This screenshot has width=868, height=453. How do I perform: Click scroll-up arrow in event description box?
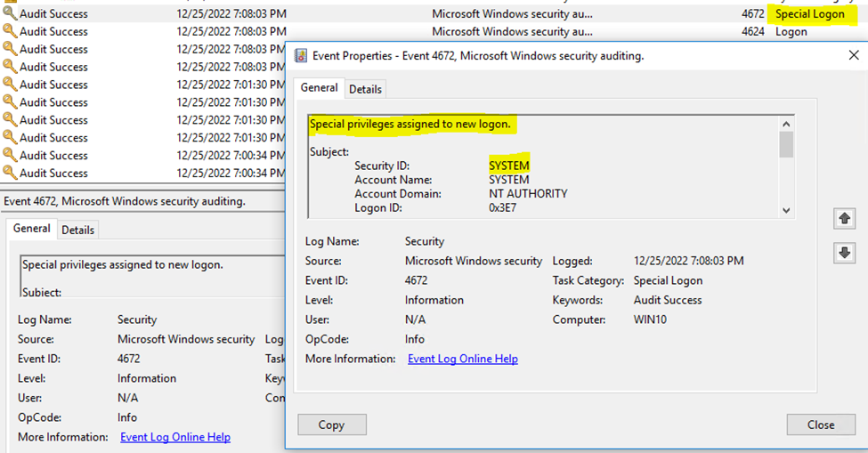tap(786, 125)
